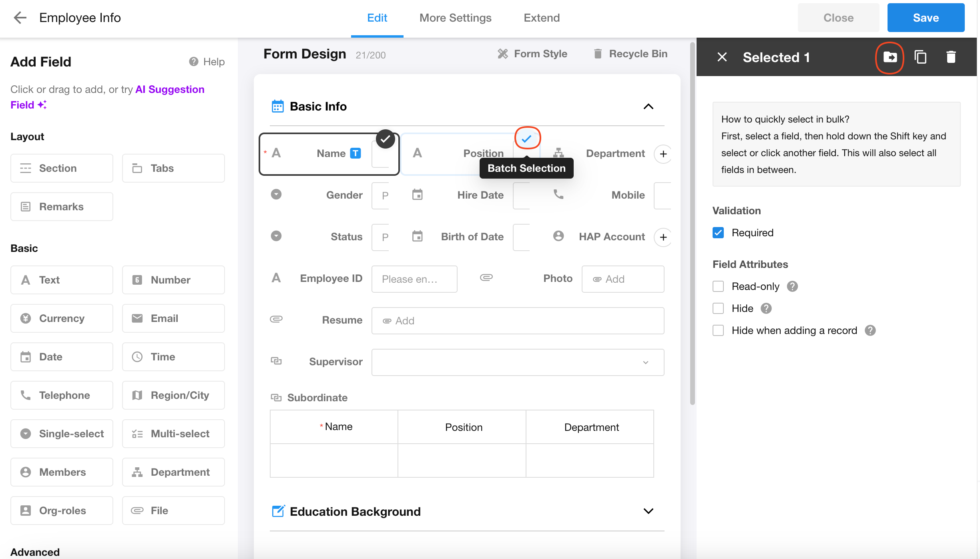Click the back arrow next to Employee Info
This screenshot has height=559, width=980.
(20, 18)
